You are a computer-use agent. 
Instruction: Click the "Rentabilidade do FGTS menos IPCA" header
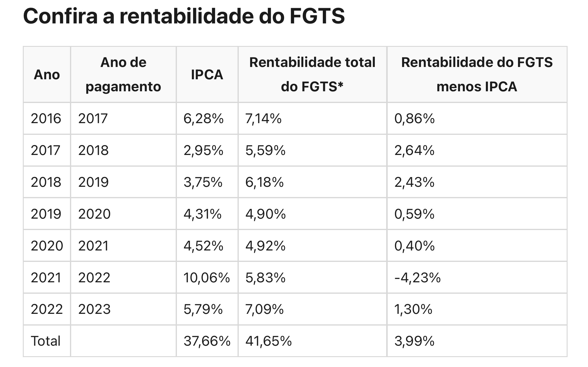point(477,74)
